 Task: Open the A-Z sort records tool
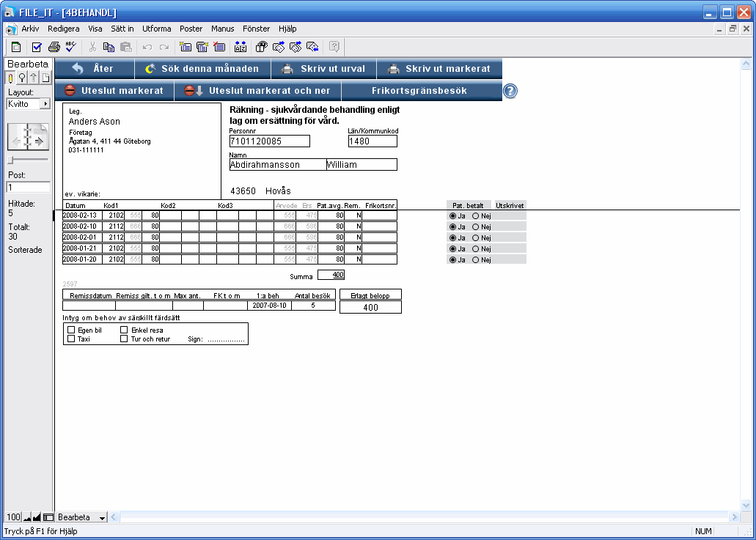[x=240, y=47]
